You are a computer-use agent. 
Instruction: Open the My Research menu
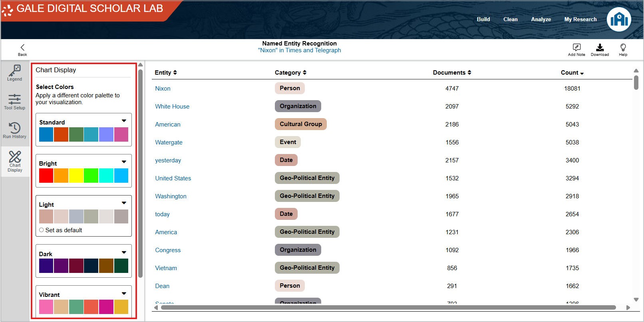(580, 19)
